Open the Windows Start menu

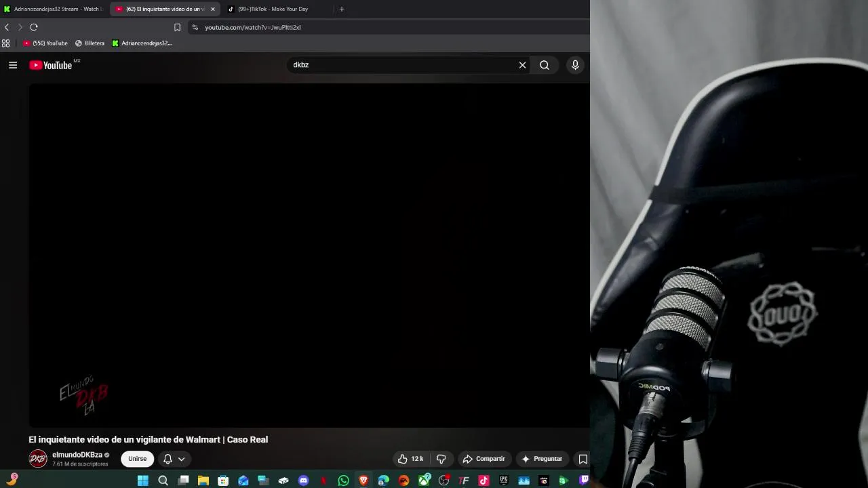[x=143, y=481]
